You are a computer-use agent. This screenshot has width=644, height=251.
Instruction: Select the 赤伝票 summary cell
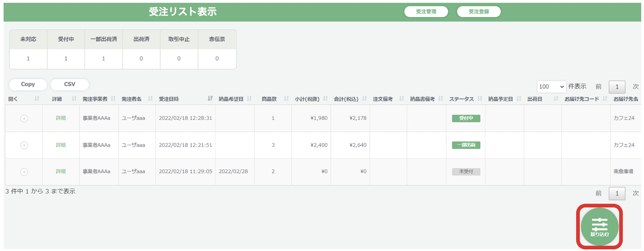pyautogui.click(x=217, y=39)
